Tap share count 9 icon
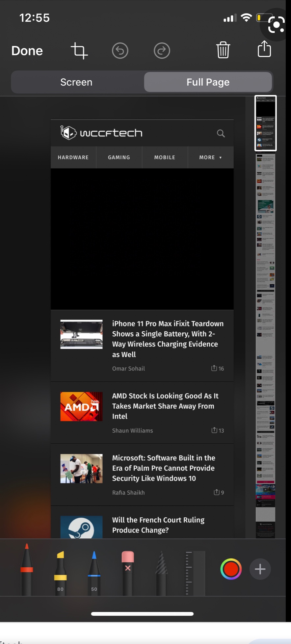 click(219, 492)
